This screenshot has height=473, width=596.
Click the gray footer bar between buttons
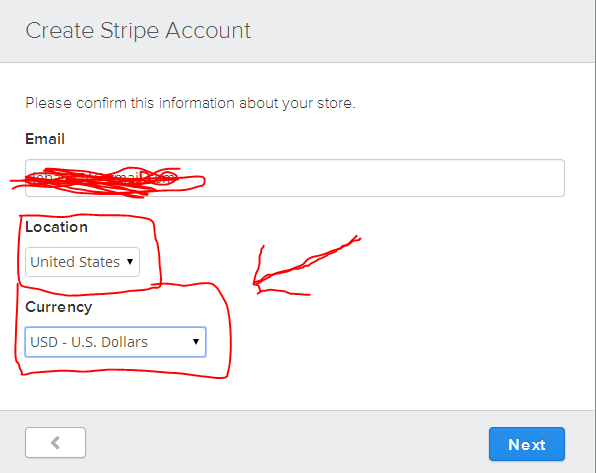(x=287, y=443)
